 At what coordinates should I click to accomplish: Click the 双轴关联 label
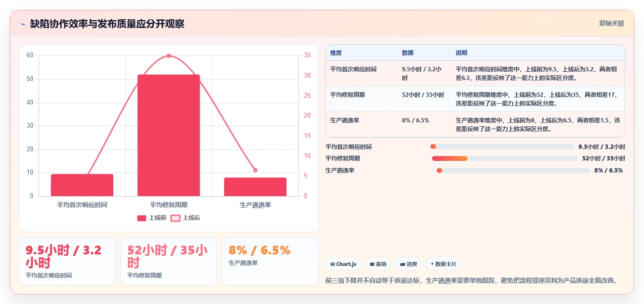click(x=612, y=24)
